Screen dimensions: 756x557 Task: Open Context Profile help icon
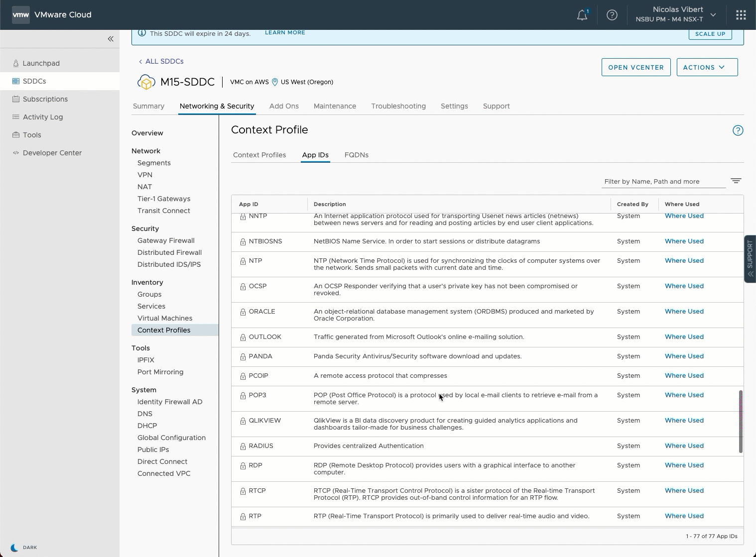coord(738,130)
